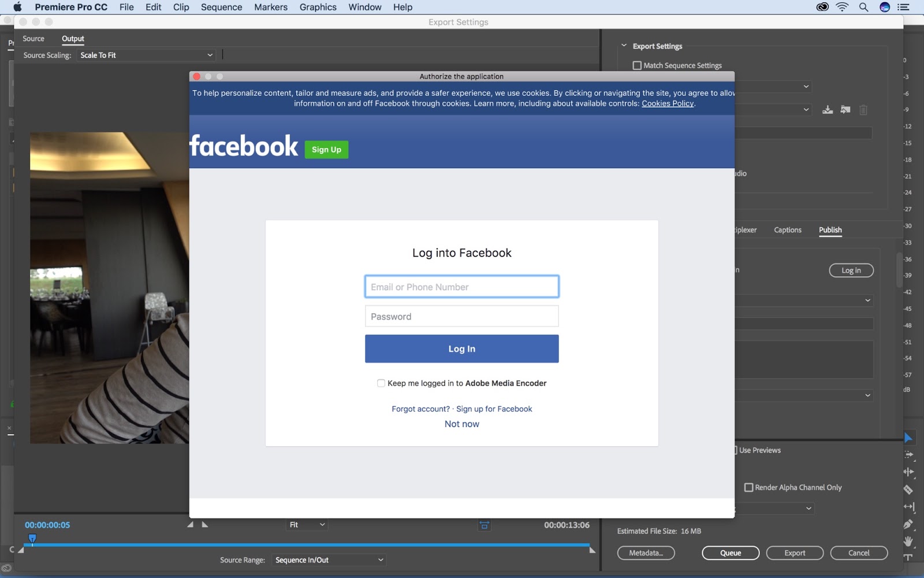Collapse the Export Settings section
This screenshot has height=578, width=924.
pos(624,46)
